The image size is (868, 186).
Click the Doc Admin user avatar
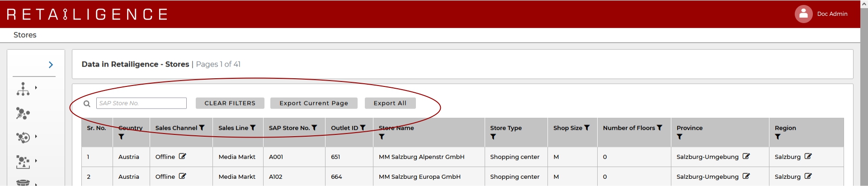[803, 14]
